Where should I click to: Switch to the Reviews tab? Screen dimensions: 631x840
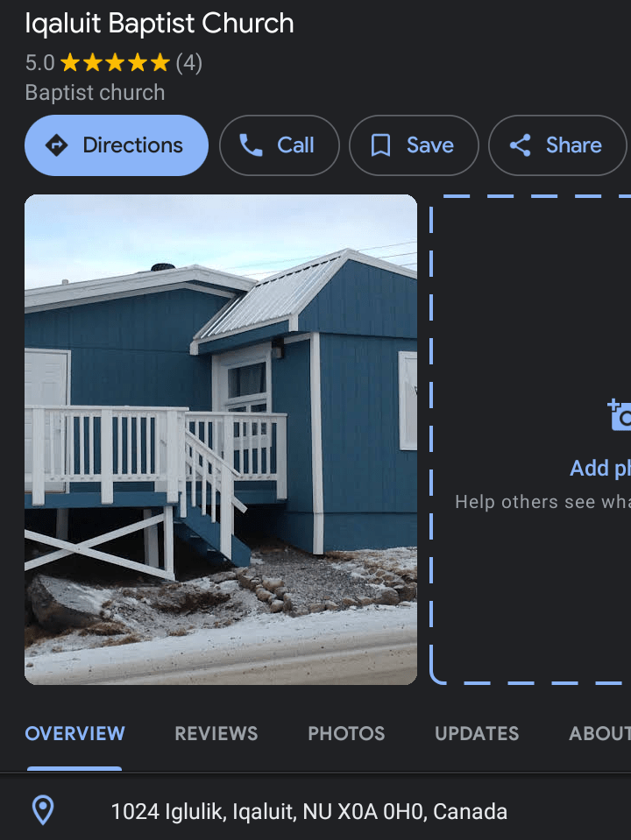[216, 733]
